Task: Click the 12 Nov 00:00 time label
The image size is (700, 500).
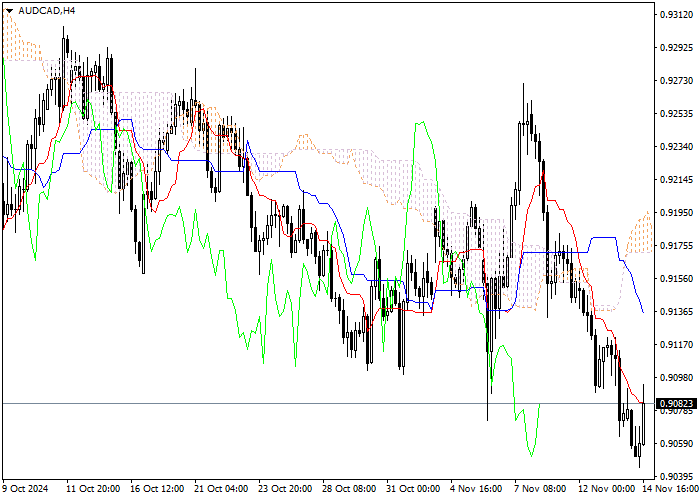Action: point(606,489)
